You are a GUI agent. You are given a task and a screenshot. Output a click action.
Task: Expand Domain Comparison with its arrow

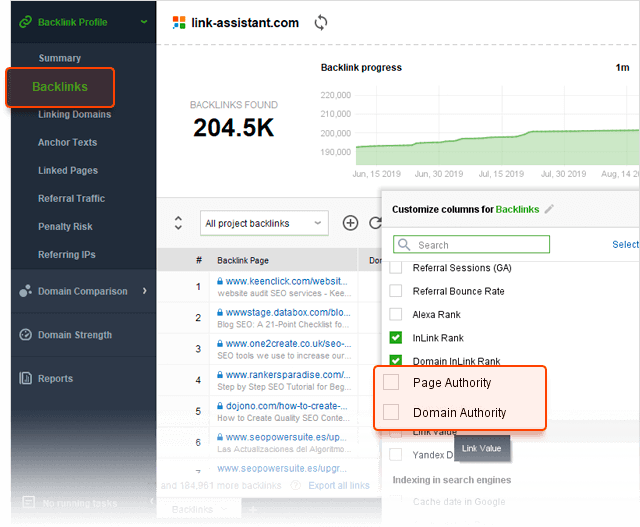(x=144, y=291)
